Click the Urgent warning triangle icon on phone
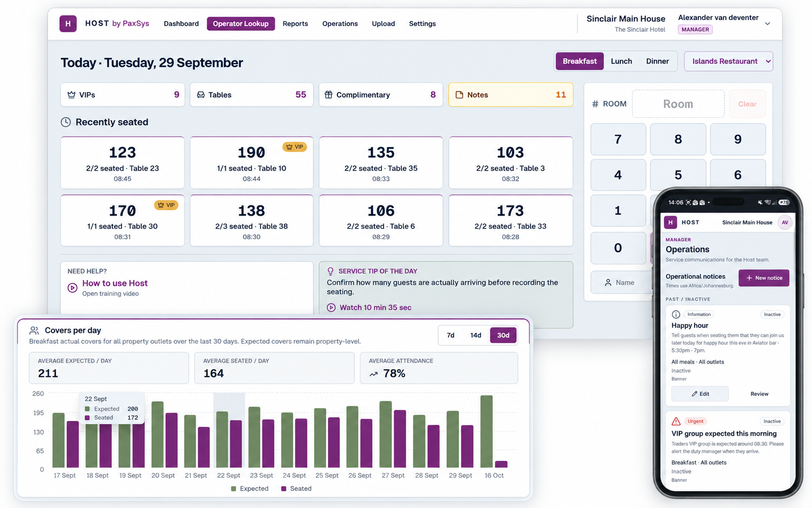The height and width of the screenshot is (508, 812). (x=676, y=421)
